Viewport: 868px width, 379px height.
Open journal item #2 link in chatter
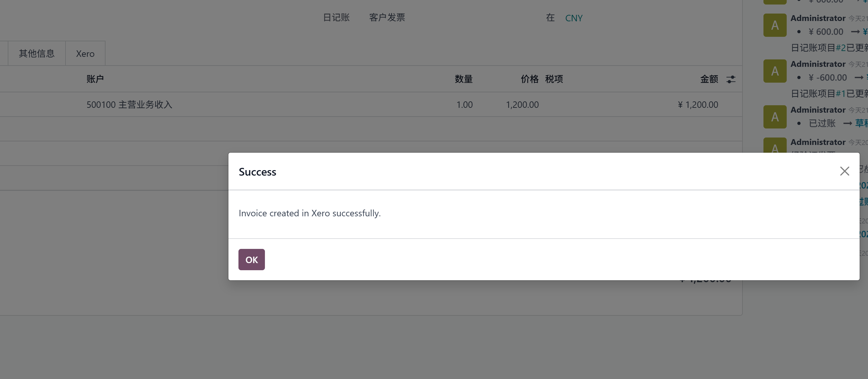coord(840,47)
